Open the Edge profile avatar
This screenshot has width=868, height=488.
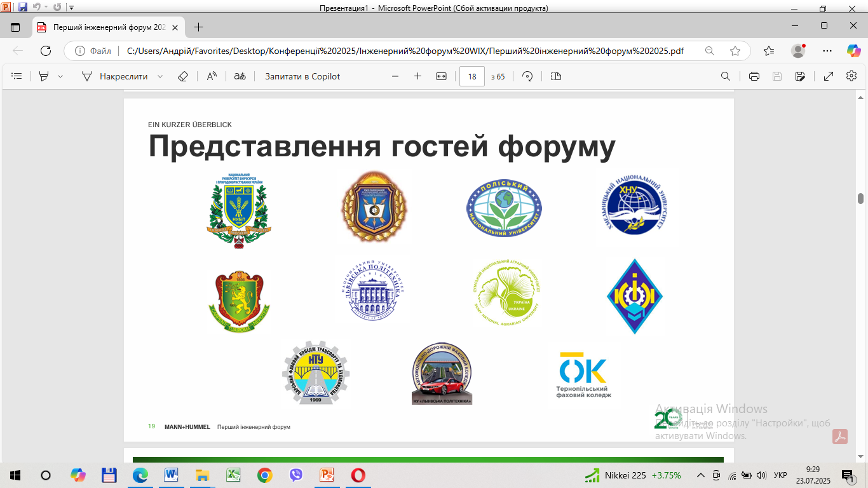pos(798,51)
